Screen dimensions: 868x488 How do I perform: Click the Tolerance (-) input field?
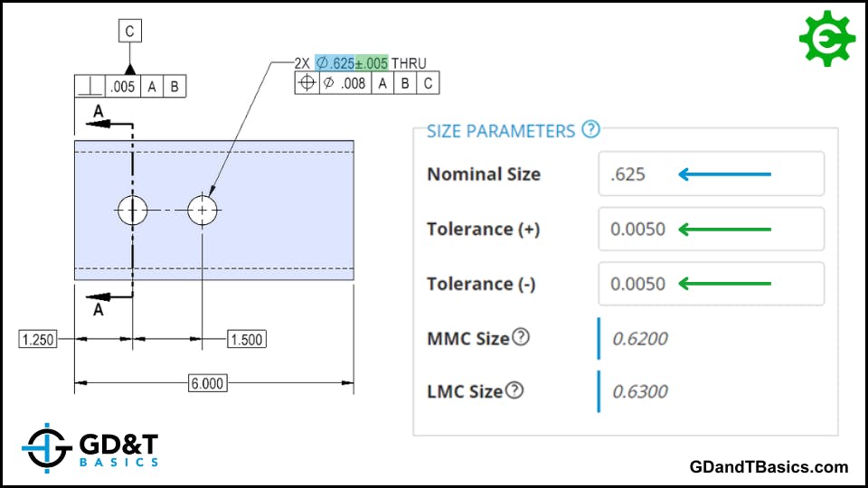[x=711, y=284]
